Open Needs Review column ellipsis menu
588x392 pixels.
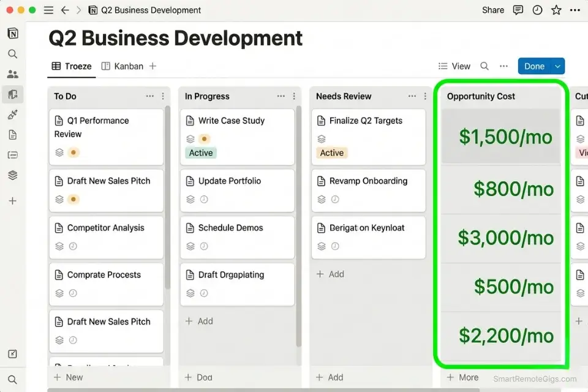(412, 96)
